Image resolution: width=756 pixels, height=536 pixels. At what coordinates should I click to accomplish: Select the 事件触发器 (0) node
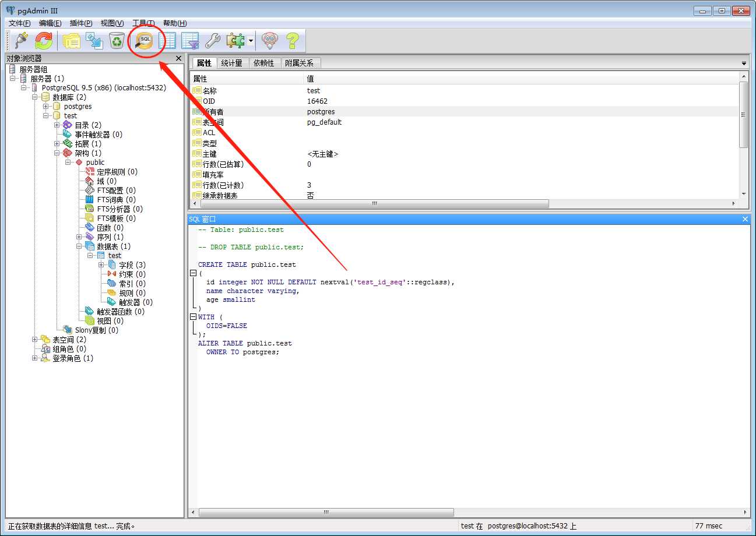[x=99, y=135]
